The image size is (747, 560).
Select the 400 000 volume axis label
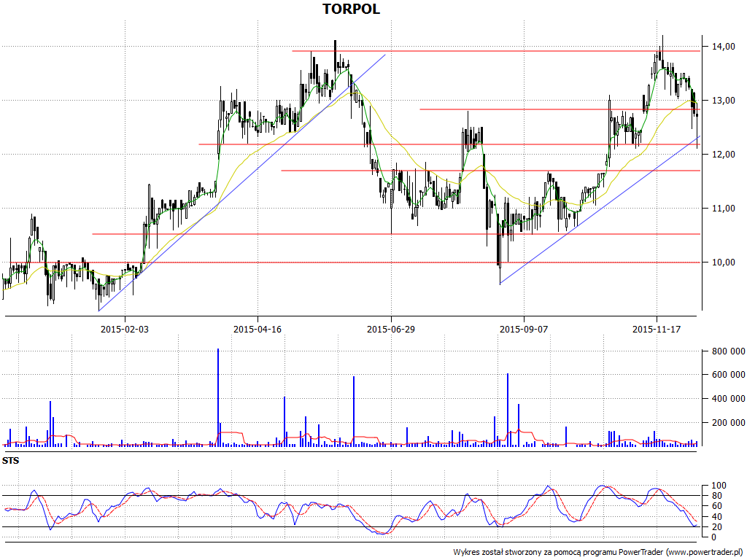[729, 399]
